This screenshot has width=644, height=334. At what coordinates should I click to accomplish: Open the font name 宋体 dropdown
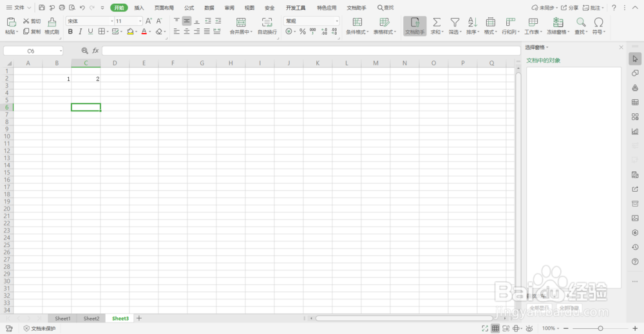(111, 21)
